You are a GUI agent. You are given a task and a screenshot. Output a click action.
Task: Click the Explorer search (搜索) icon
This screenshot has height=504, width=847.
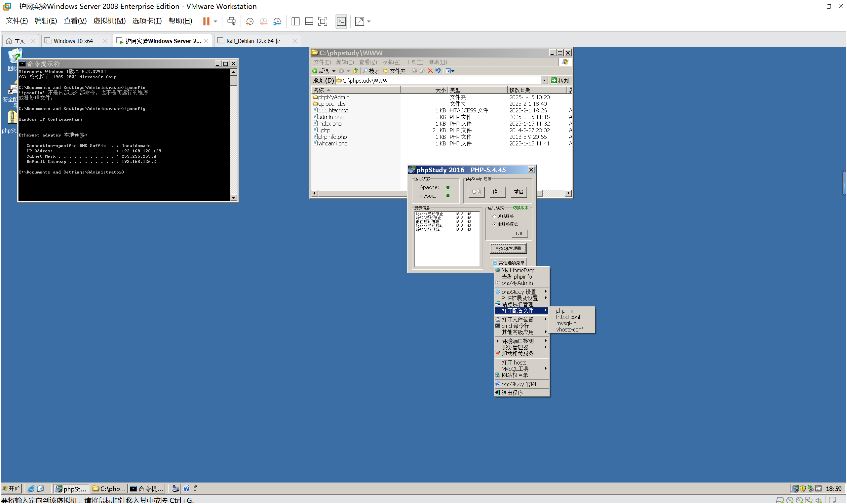366,71
